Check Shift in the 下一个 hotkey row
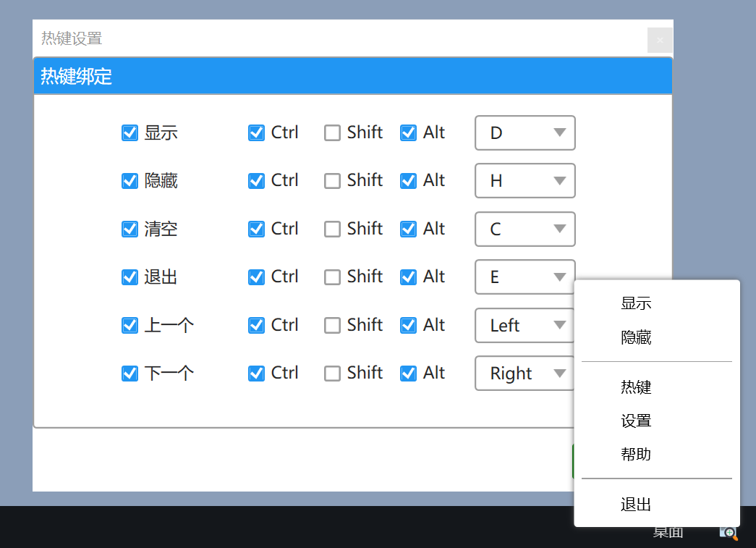756x548 pixels. point(332,374)
